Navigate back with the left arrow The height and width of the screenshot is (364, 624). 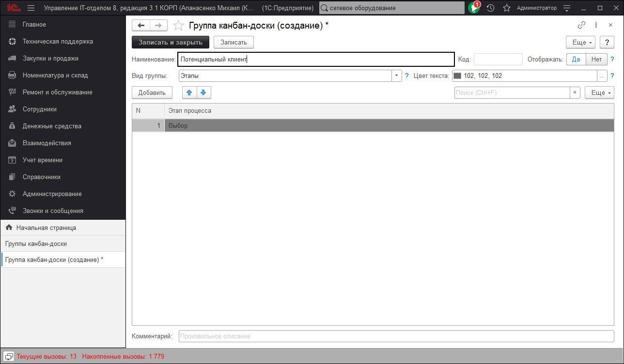coord(141,25)
